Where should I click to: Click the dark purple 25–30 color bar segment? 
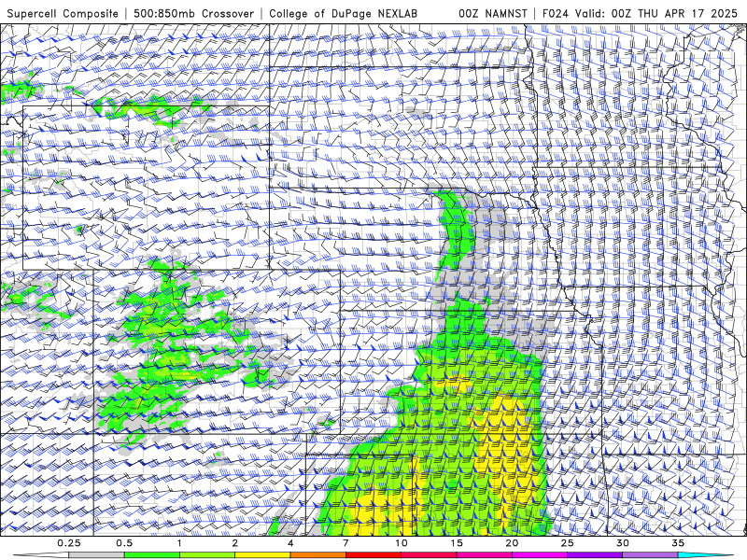tap(595, 555)
